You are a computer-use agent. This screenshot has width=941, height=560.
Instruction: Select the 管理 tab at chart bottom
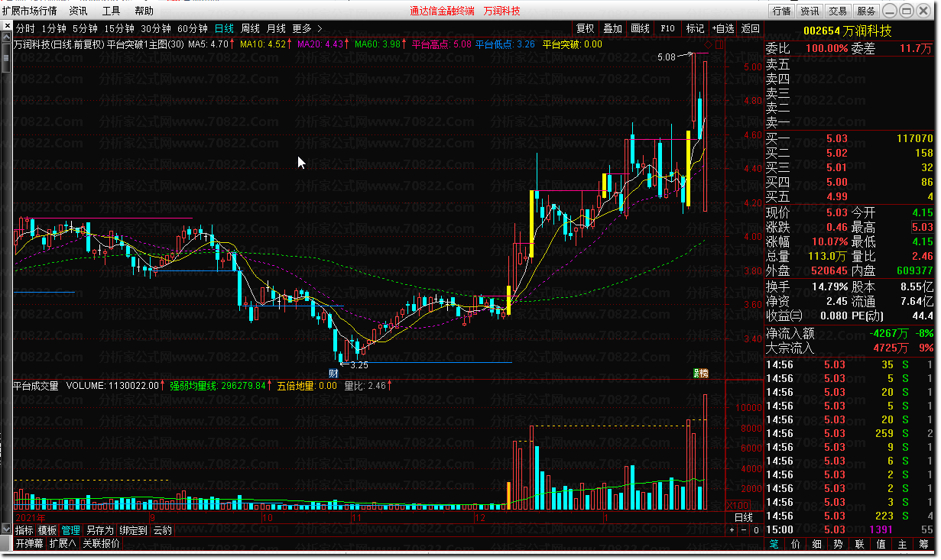pos(71,530)
